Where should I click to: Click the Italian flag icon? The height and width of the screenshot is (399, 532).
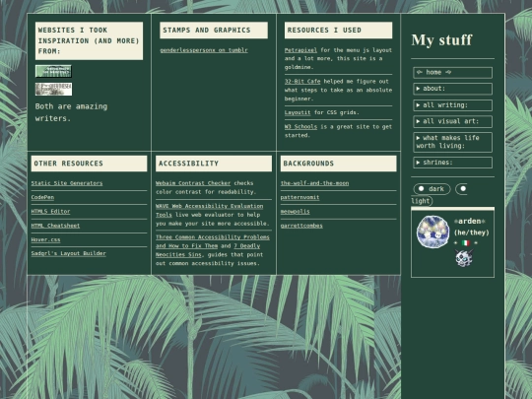[x=465, y=243]
